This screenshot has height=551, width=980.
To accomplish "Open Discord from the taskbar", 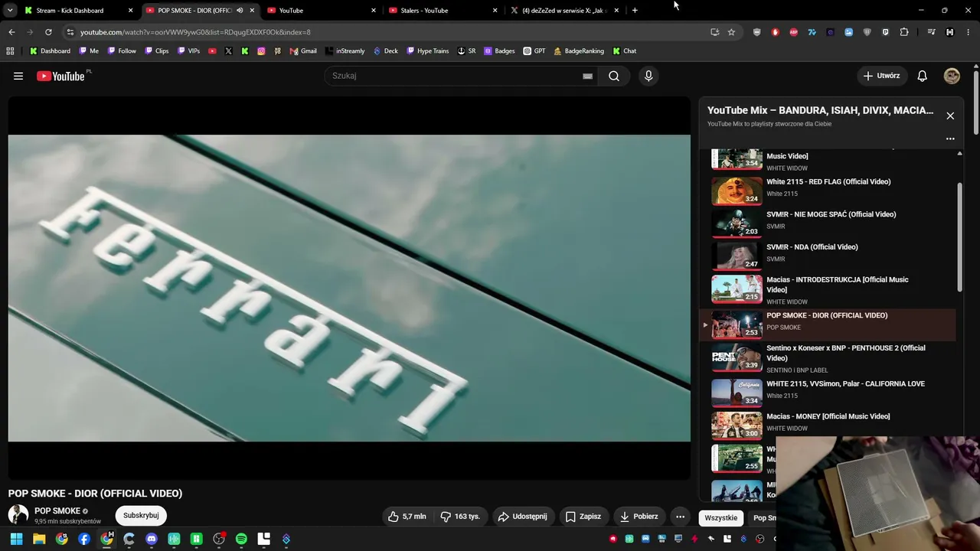I will click(x=152, y=539).
